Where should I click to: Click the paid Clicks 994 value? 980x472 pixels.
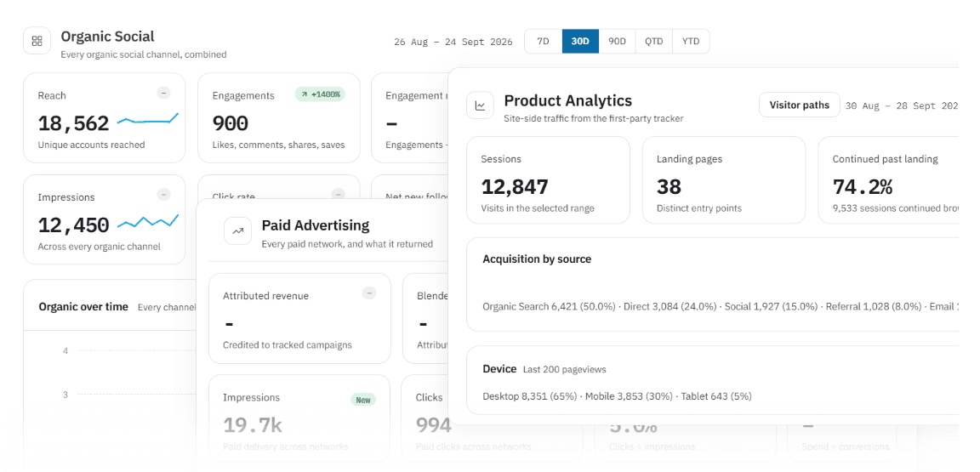pos(434,425)
